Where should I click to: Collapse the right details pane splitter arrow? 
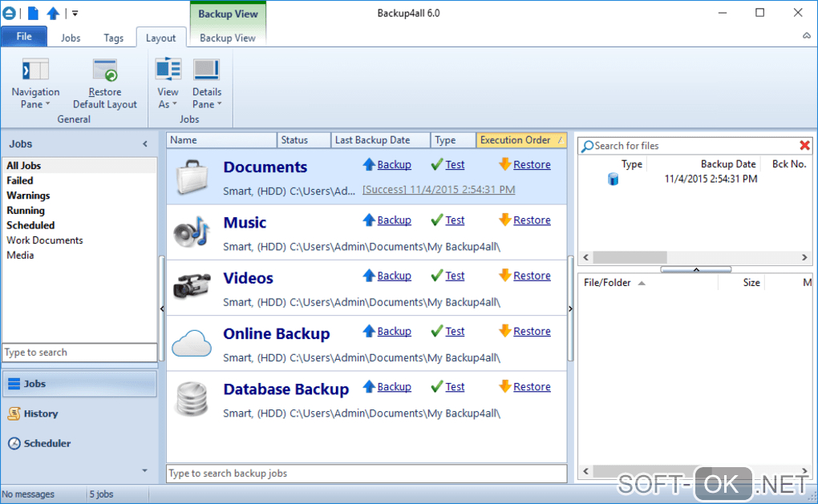pos(570,308)
